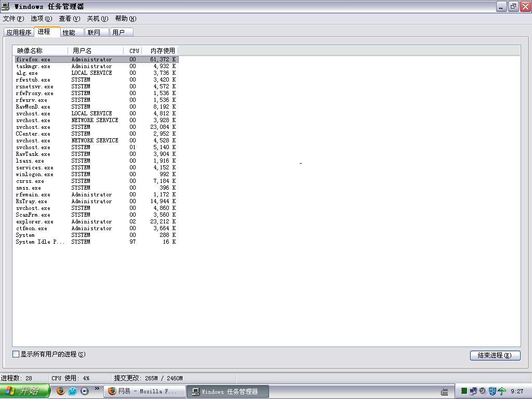Image resolution: width=532 pixels, height=399 pixels.
Task: Click Task Manager title bar icon
Action: tap(5, 6)
